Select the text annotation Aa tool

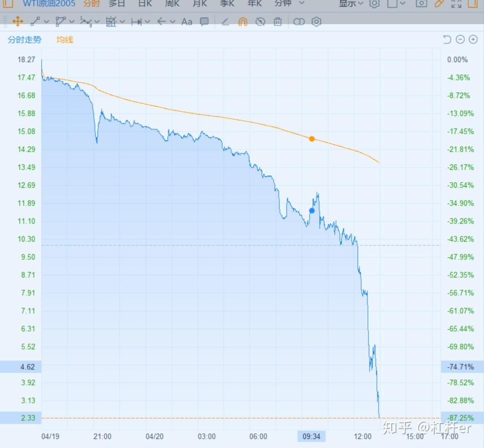(186, 22)
